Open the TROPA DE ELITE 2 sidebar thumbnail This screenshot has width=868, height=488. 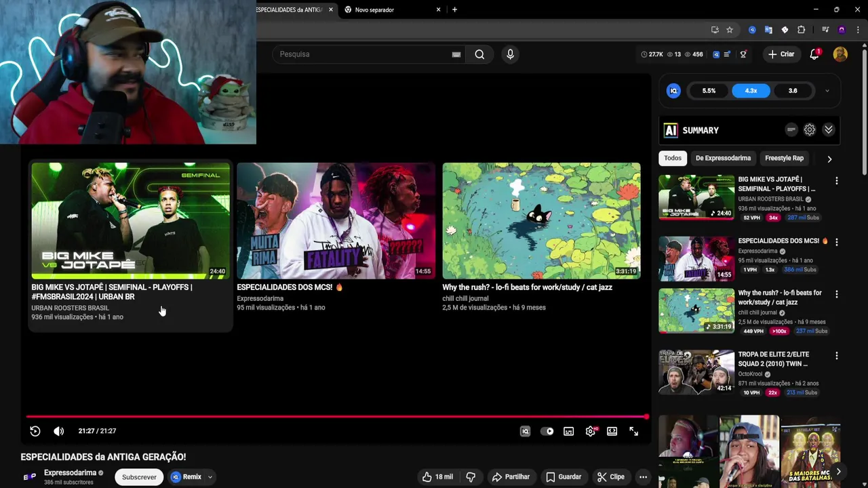pyautogui.click(x=696, y=372)
